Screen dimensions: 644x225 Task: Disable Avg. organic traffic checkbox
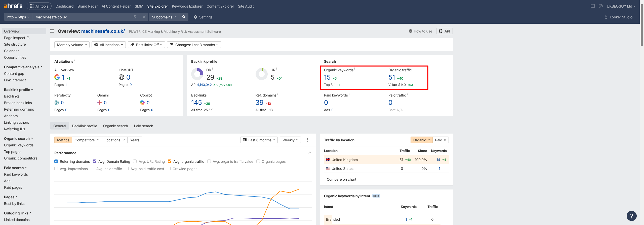coord(170,161)
